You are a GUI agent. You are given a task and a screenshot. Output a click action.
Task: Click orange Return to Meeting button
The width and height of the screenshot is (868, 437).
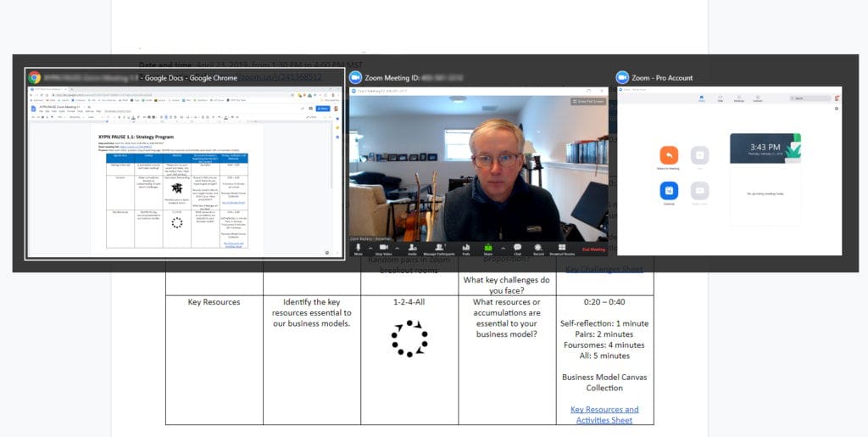click(669, 155)
